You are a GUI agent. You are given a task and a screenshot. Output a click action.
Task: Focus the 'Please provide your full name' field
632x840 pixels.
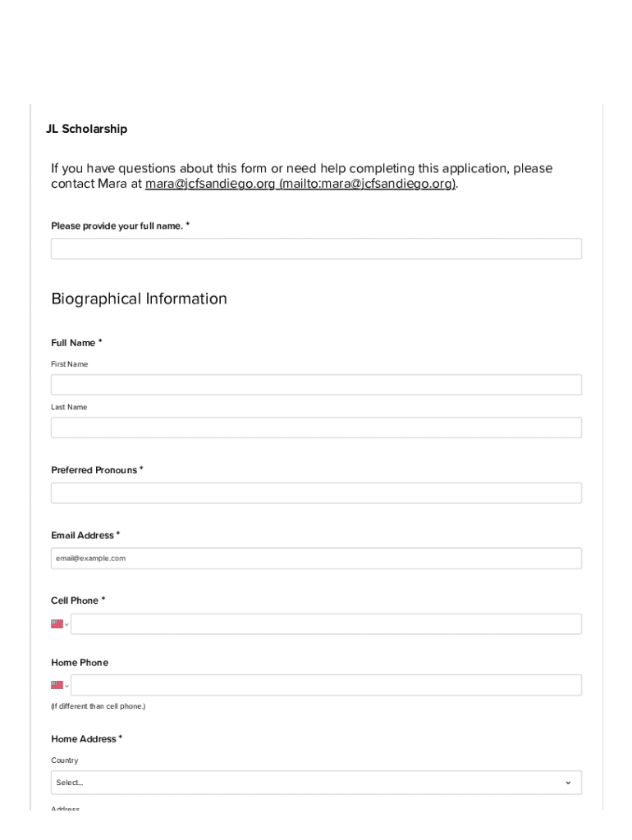316,249
